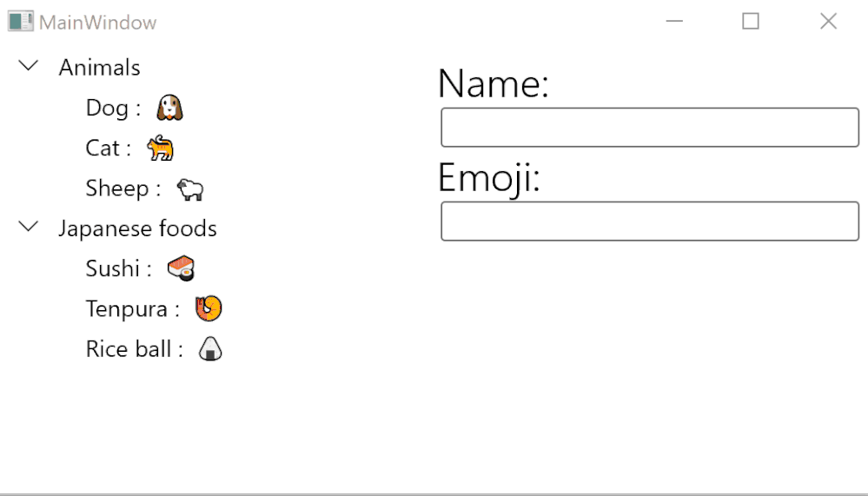Click the cat emoji icon

[160, 149]
